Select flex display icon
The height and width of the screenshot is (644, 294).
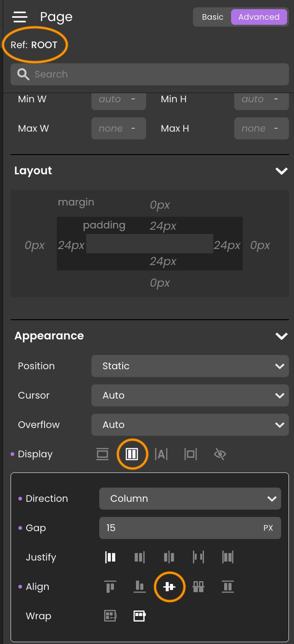[x=132, y=455]
